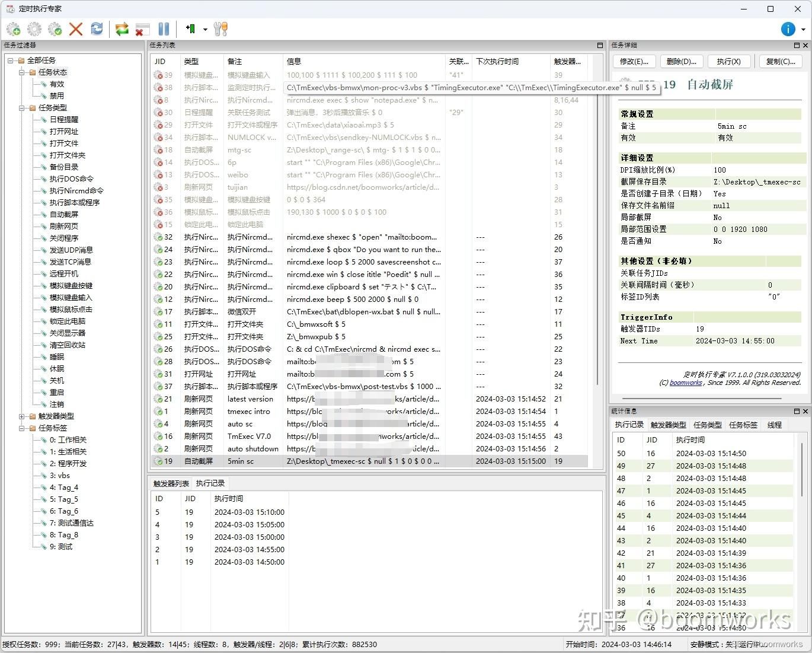Click the blue refresh arrows toolbar icon

97,29
